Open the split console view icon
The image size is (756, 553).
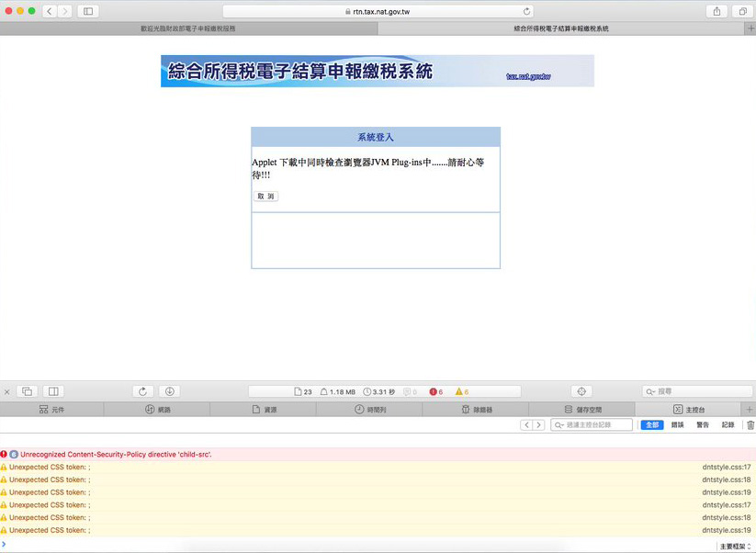point(54,391)
